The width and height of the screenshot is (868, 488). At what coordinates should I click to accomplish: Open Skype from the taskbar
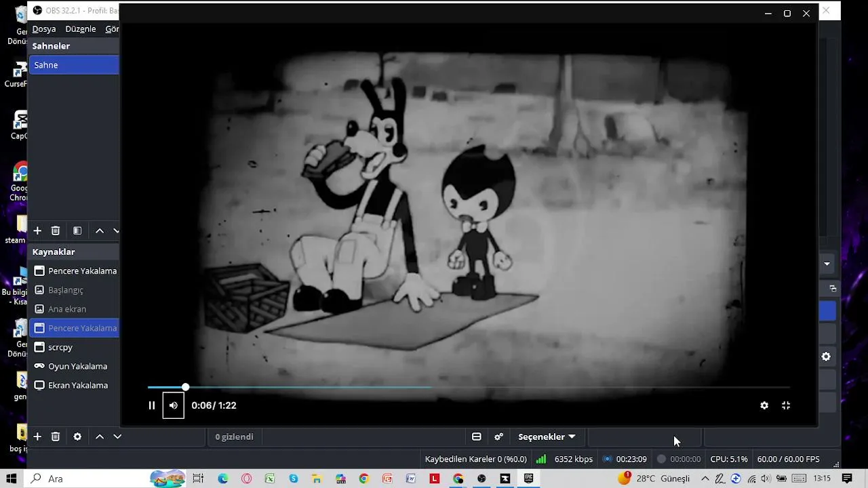pyautogui.click(x=294, y=479)
